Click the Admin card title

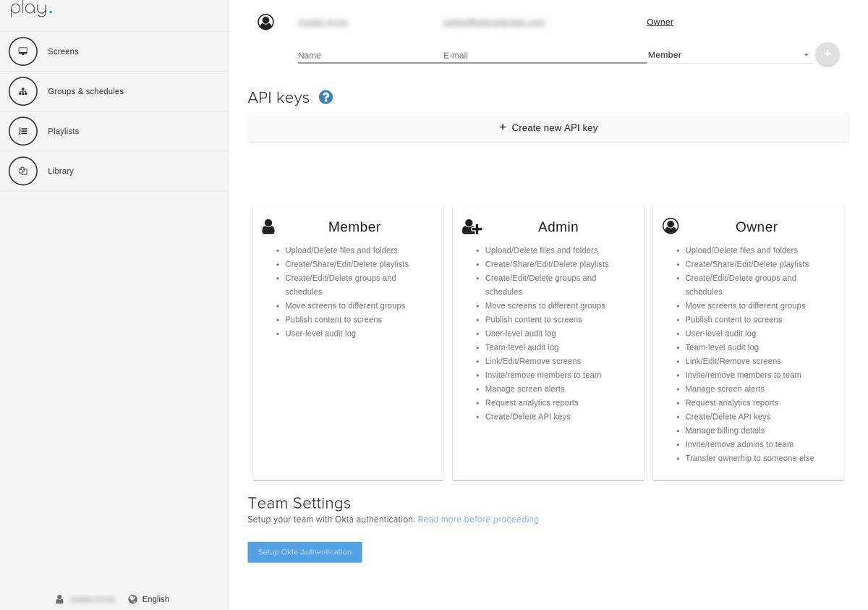coord(558,226)
